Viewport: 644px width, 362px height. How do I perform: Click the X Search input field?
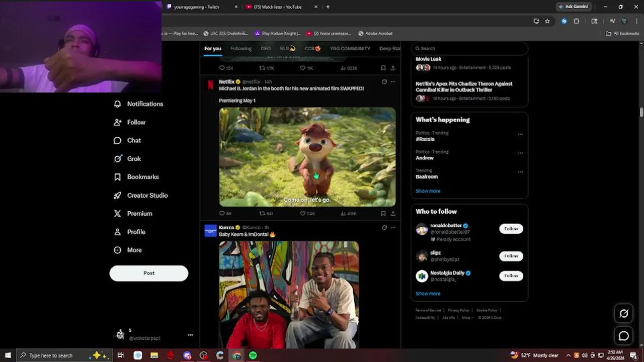469,48
